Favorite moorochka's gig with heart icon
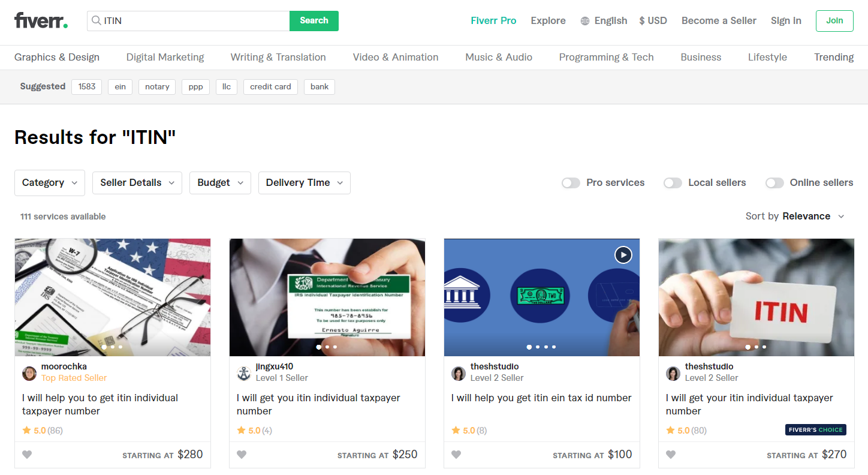Image resolution: width=868 pixels, height=475 pixels. (27, 455)
